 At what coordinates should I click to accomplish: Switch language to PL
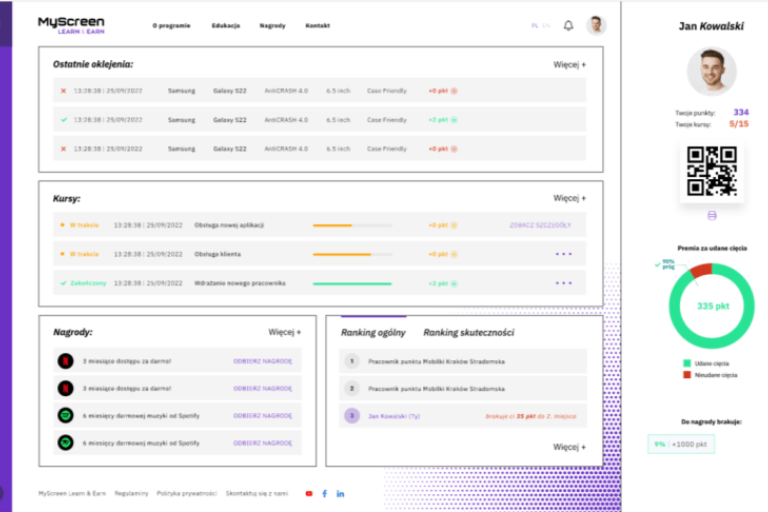click(x=535, y=25)
